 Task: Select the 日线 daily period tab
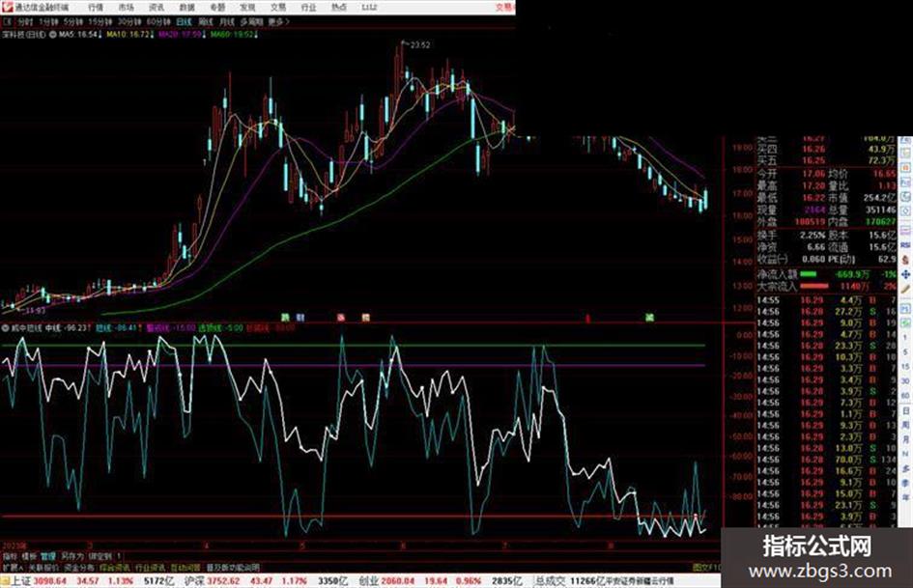[x=184, y=21]
